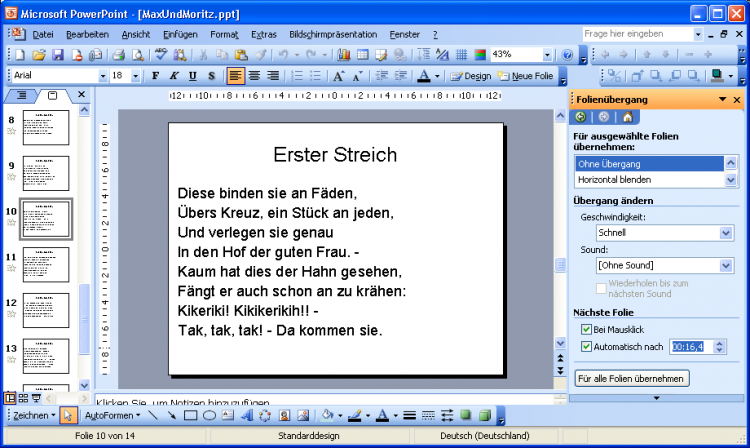Screen dimensions: 750x448
Task: Open the zoom percentage dropdown
Action: [547, 55]
